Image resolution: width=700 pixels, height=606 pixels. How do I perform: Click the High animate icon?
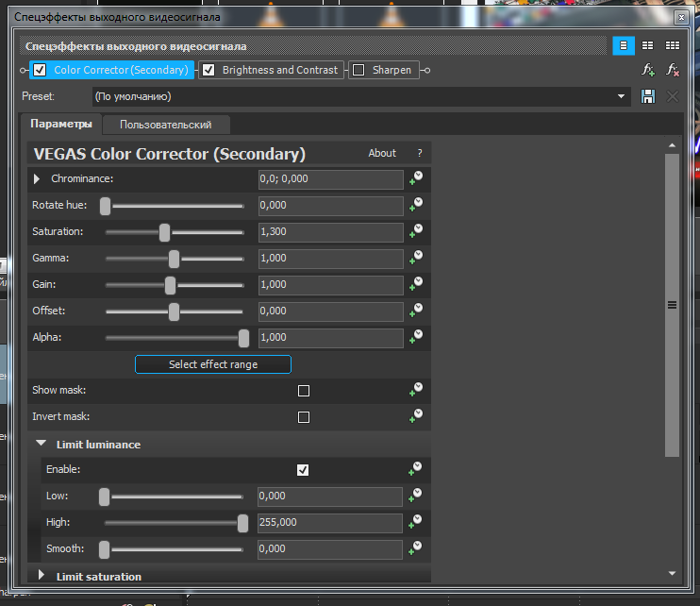tap(415, 522)
